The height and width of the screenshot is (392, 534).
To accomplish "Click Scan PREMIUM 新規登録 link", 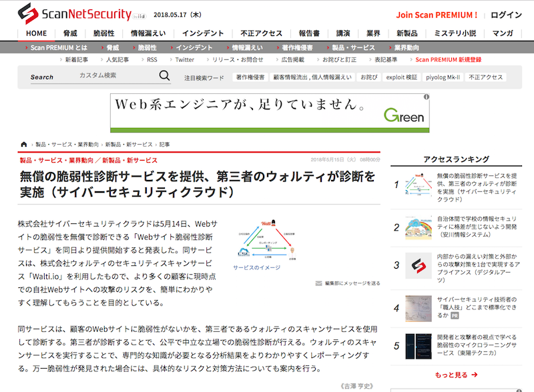I will (x=448, y=59).
